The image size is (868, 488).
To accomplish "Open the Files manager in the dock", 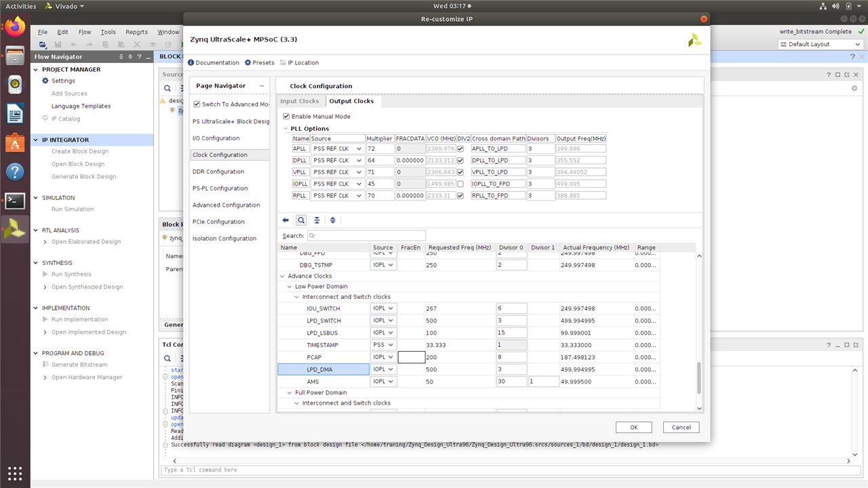I will 15,56.
